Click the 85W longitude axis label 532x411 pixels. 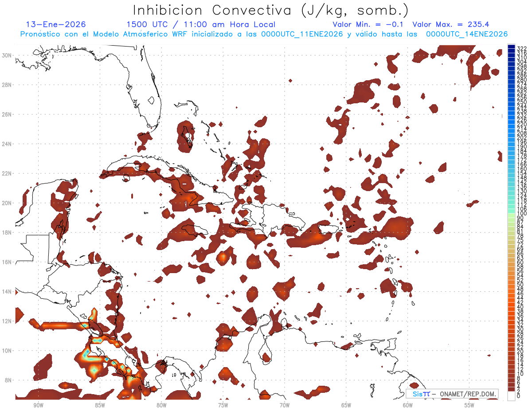pyautogui.click(x=100, y=405)
